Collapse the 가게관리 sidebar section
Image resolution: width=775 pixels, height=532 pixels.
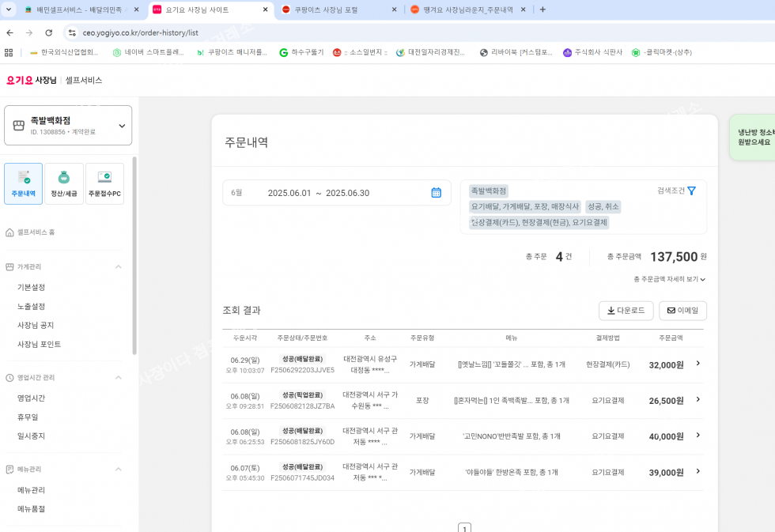tap(119, 267)
